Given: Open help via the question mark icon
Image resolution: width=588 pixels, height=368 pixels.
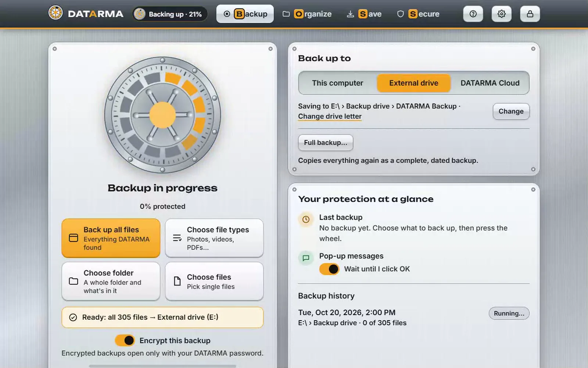Looking at the screenshot, I should [473, 14].
